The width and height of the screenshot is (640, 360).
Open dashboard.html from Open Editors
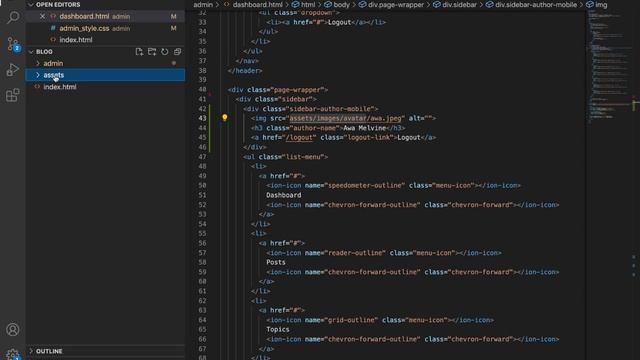tap(84, 16)
